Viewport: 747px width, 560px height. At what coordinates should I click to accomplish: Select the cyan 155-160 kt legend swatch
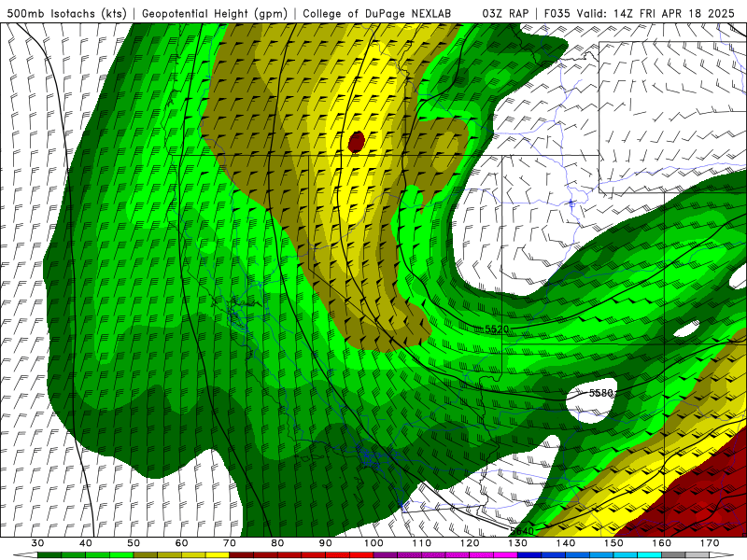(x=649, y=555)
